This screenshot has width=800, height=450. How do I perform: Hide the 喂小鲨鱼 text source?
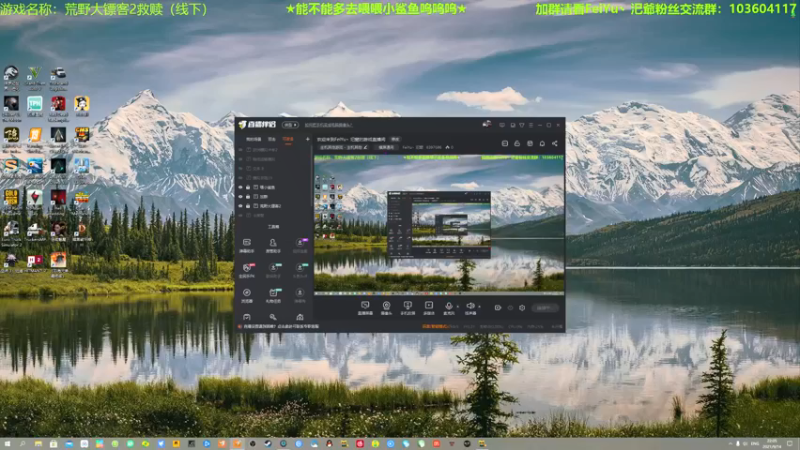point(241,187)
